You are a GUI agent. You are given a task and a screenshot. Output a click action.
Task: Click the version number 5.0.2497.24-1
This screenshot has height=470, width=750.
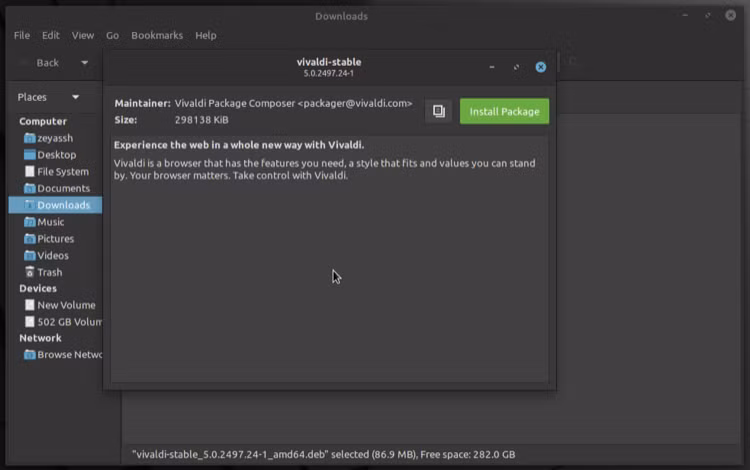coord(329,74)
